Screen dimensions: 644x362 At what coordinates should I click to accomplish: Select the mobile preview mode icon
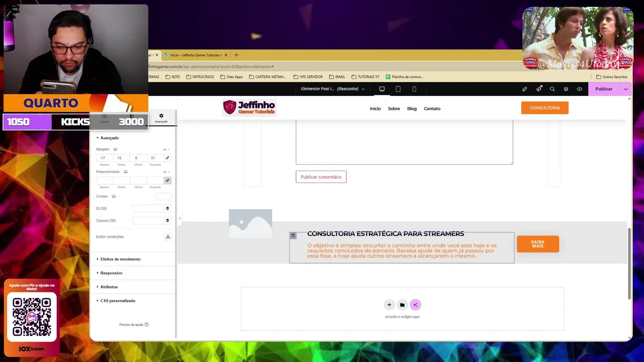(x=414, y=89)
